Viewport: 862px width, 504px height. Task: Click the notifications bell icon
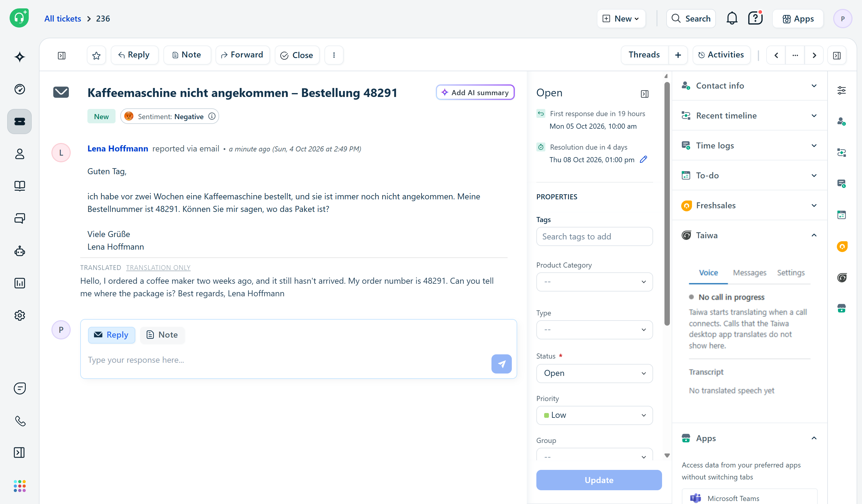(732, 19)
